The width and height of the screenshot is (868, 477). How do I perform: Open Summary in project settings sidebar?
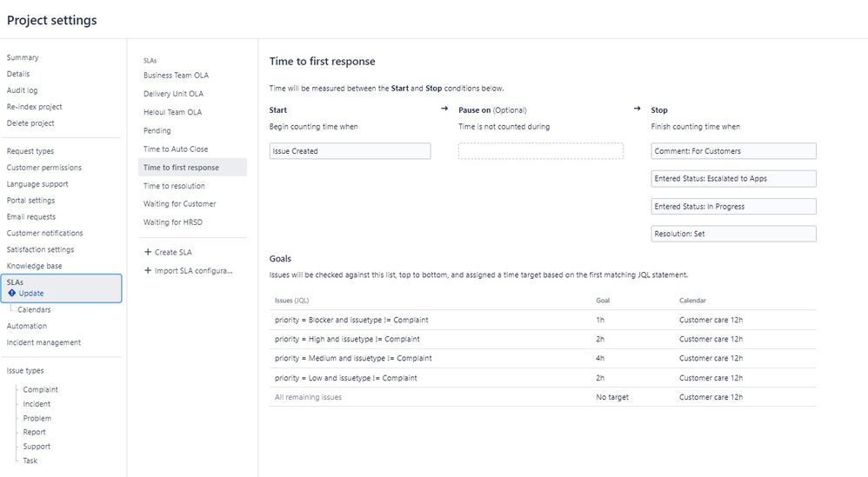(x=23, y=57)
